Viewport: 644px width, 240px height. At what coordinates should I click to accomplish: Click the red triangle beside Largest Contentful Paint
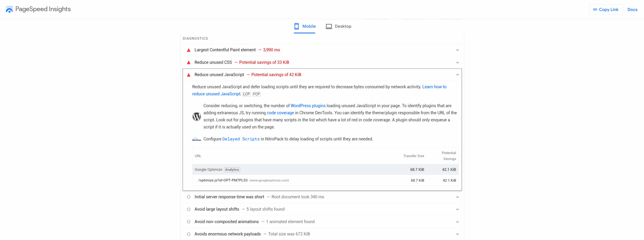(189, 50)
